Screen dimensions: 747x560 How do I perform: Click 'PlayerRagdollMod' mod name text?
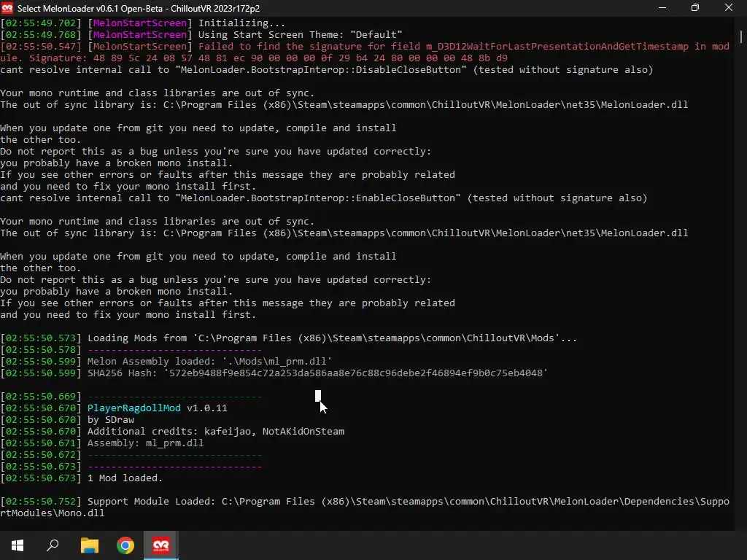(134, 408)
